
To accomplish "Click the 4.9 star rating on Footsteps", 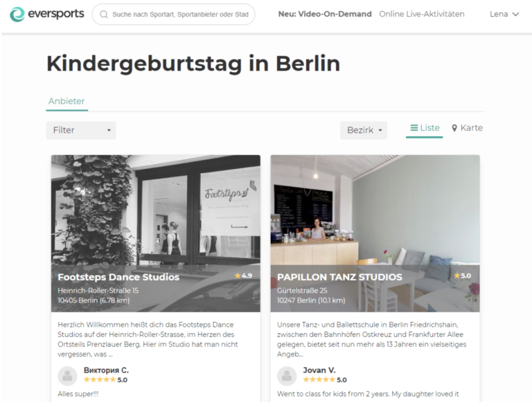I will pyautogui.click(x=243, y=275).
